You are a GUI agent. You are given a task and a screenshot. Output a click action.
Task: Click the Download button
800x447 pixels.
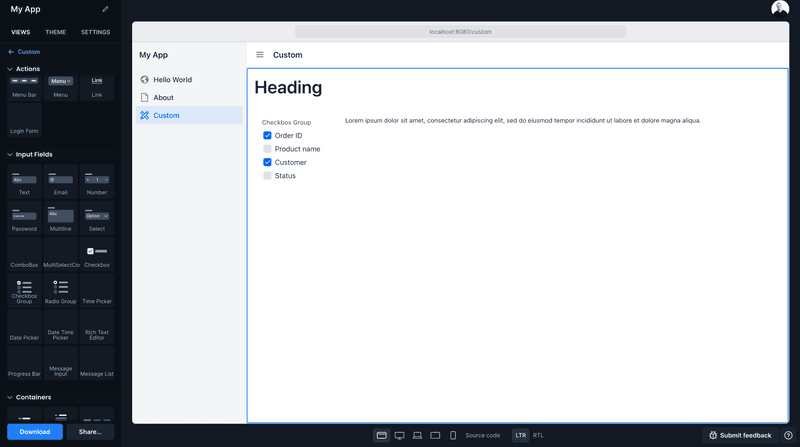click(35, 432)
